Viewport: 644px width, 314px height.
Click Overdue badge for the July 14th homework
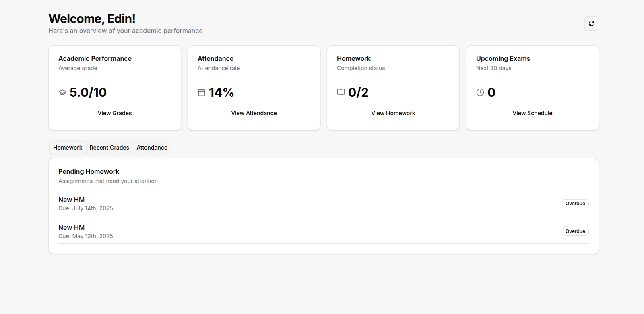coord(575,204)
